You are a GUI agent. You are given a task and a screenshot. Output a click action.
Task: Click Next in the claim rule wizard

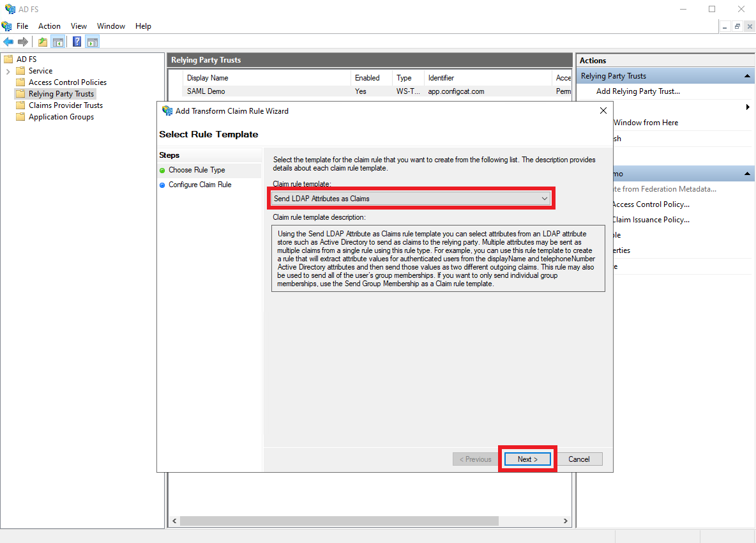[527, 459]
